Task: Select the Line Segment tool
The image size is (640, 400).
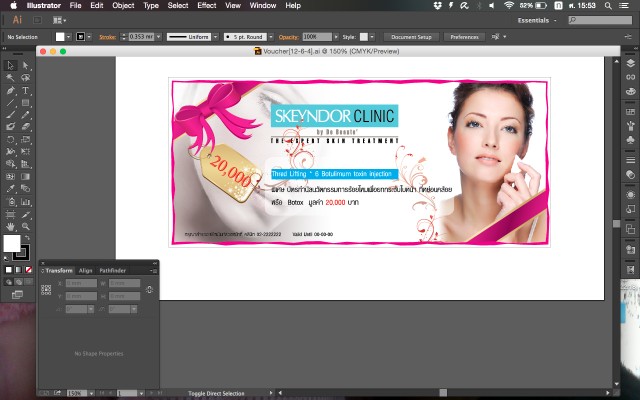Action: point(10,102)
